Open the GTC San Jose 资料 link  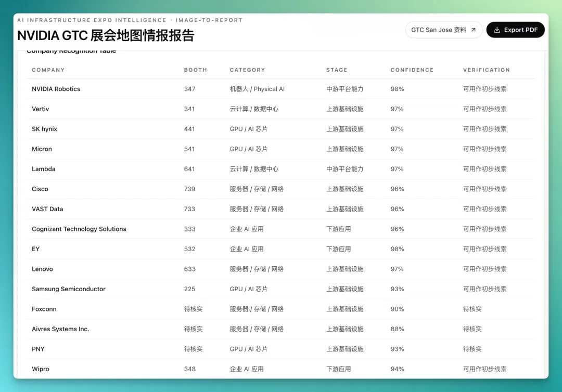(443, 30)
